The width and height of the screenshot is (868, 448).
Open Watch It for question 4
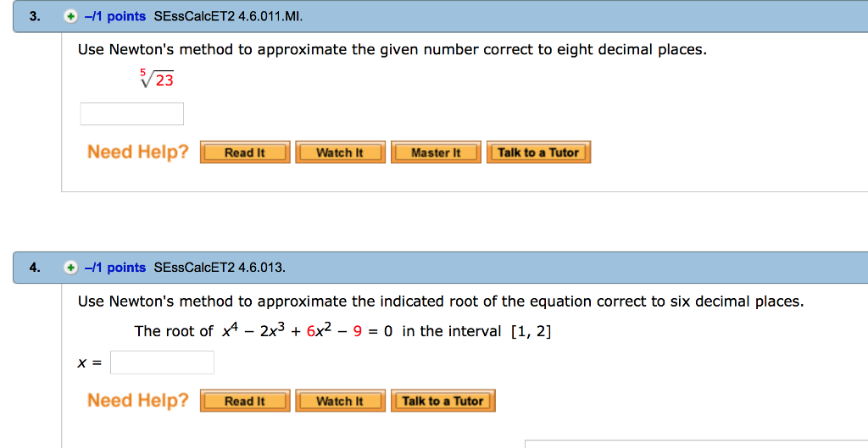[340, 401]
